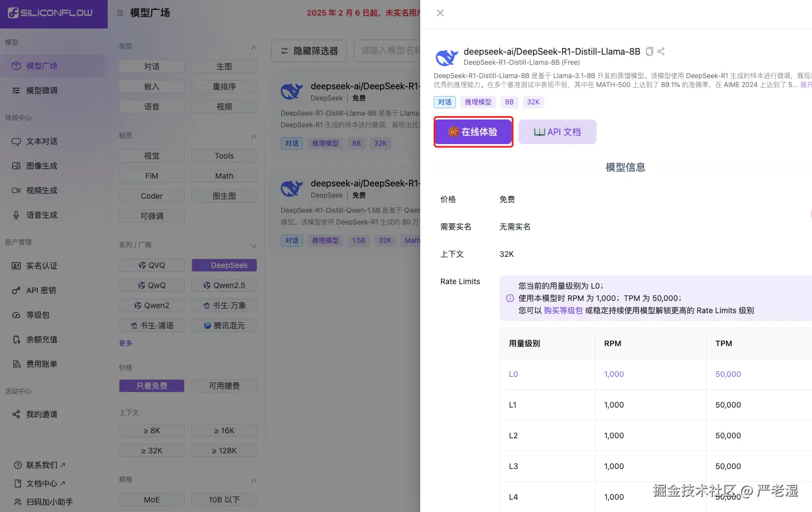
Task: Select the ≥ 32K context filter
Action: pos(152,451)
